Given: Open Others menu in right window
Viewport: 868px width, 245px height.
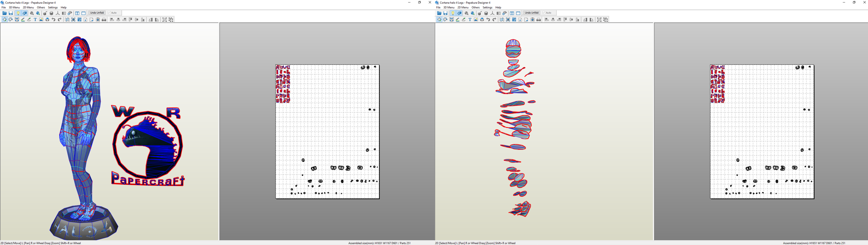Looking at the screenshot, I should coord(476,7).
